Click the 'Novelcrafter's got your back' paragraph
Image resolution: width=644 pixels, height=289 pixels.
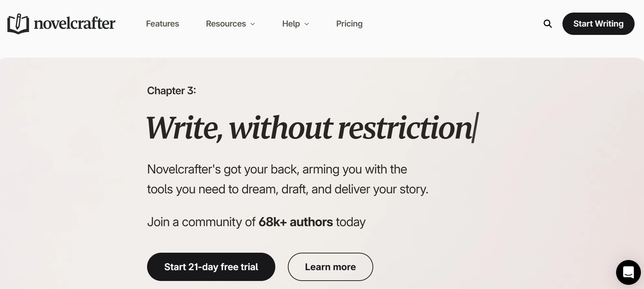tap(287, 179)
